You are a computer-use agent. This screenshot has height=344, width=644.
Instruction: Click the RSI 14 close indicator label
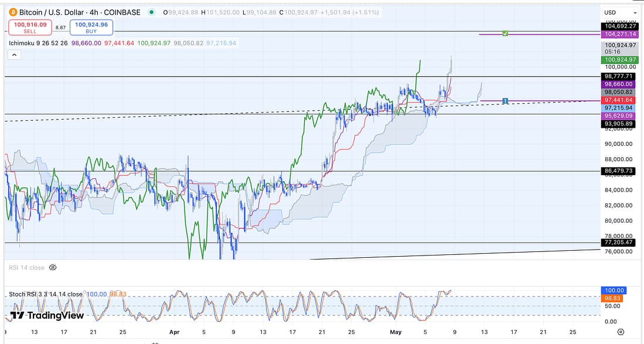(x=26, y=267)
